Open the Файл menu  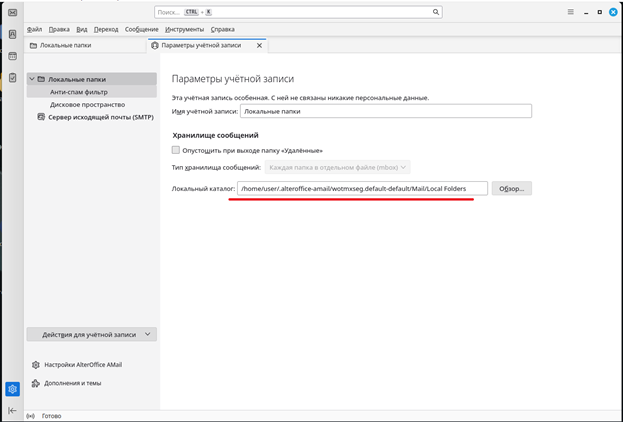[x=34, y=30]
